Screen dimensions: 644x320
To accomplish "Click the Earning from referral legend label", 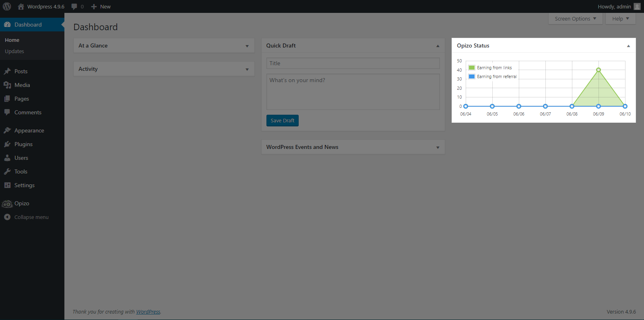I will tap(497, 76).
